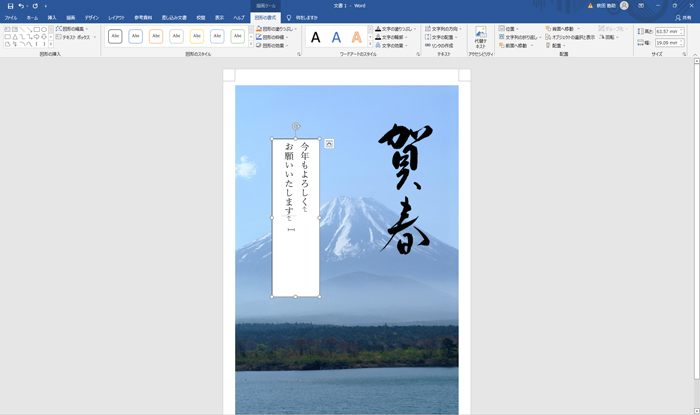Screen dimensions: 700x415
Task: Click the layout options icon beside text box
Action: coord(329,144)
